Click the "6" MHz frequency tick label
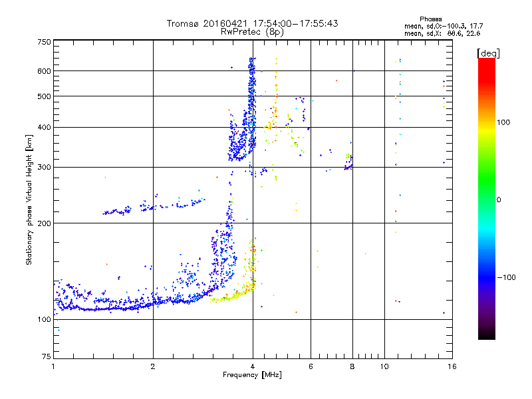532x399 pixels. (311, 366)
